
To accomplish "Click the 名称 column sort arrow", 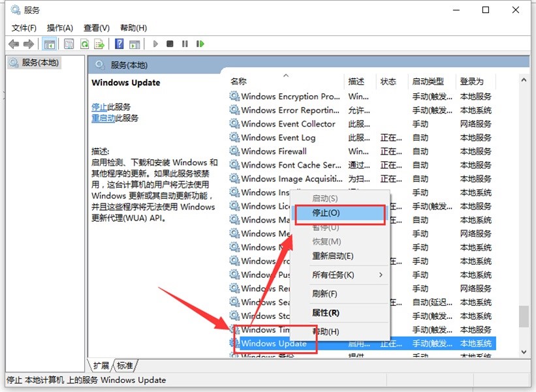I will point(285,75).
